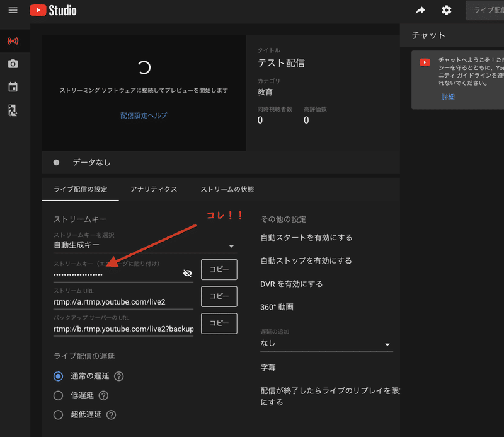This screenshot has height=437, width=504.
Task: Expand the 自動生成キー key selector
Action: click(231, 246)
